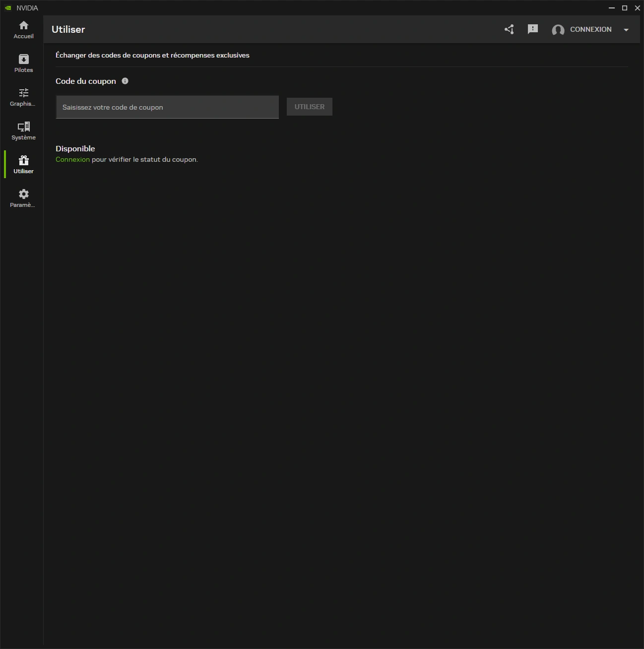Go to the Pilotes drivers section
This screenshot has height=649, width=644.
(23, 64)
